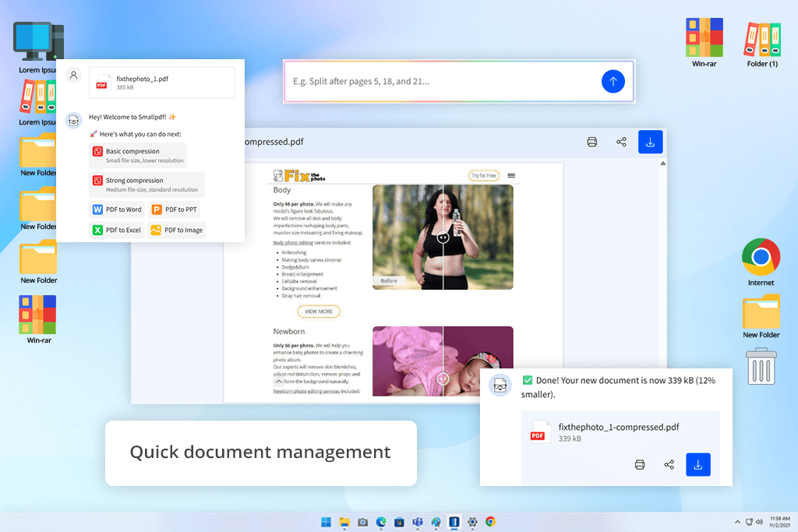Follow the 'Body photo editing' link

[x=293, y=242]
